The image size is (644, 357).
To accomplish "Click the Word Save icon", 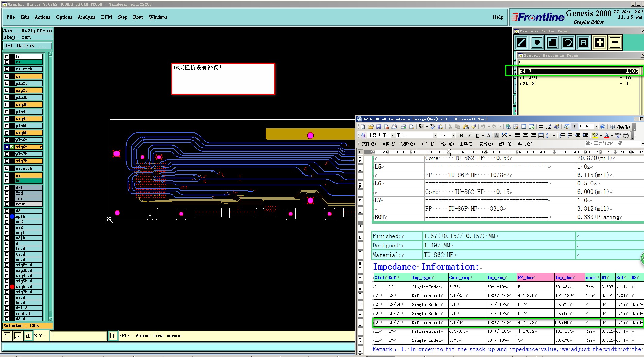I will [x=379, y=127].
